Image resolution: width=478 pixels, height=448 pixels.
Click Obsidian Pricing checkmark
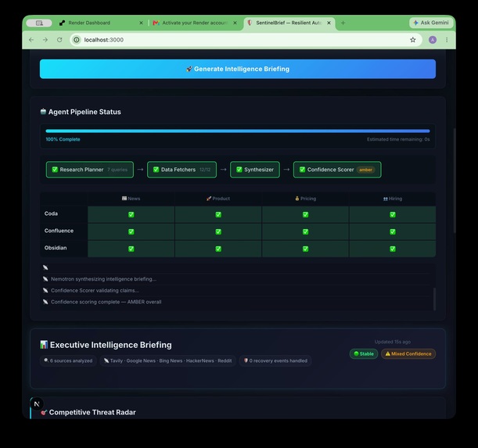pos(305,249)
